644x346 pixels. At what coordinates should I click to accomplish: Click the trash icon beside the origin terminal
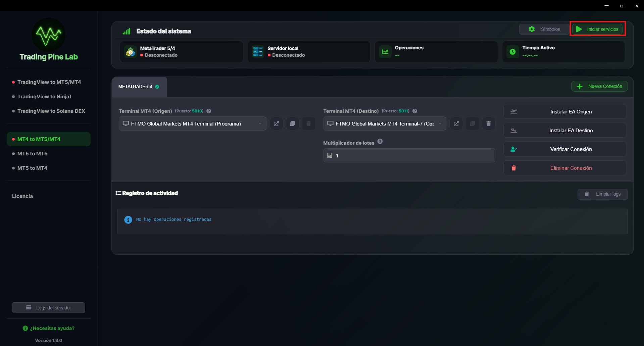tap(308, 123)
